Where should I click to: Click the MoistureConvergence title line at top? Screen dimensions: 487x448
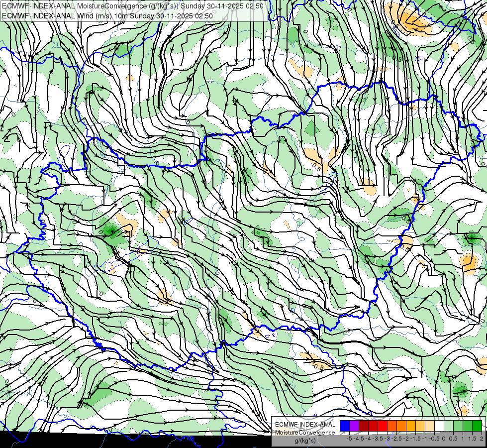133,5
